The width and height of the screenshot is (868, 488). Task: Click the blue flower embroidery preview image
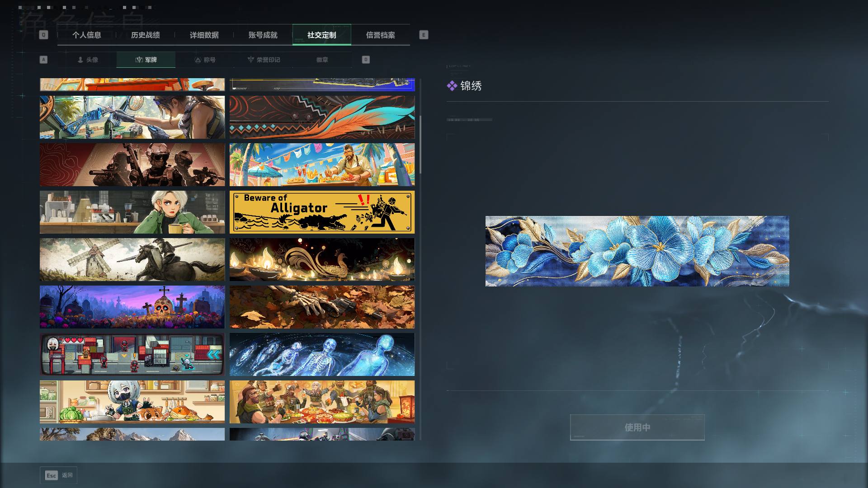pos(637,251)
